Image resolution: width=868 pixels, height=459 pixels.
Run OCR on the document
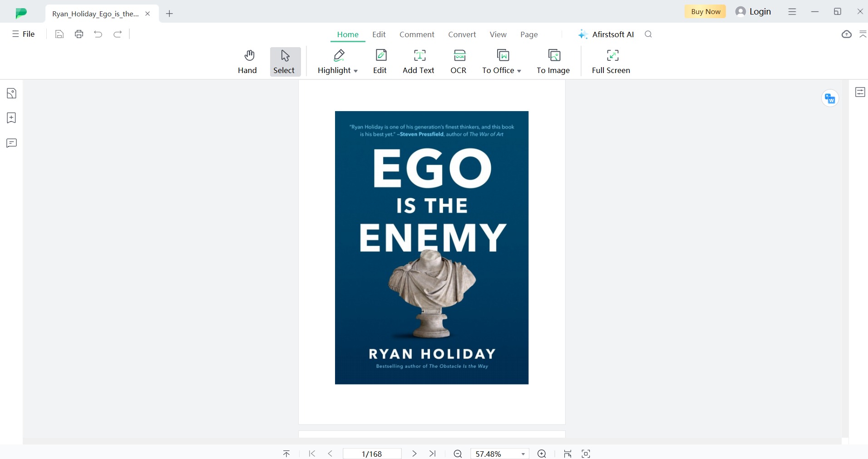point(459,62)
